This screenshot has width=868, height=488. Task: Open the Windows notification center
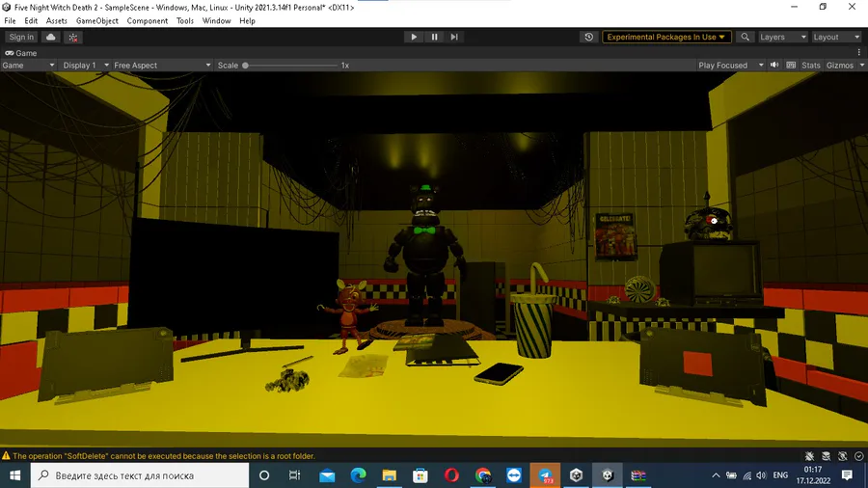click(x=847, y=475)
